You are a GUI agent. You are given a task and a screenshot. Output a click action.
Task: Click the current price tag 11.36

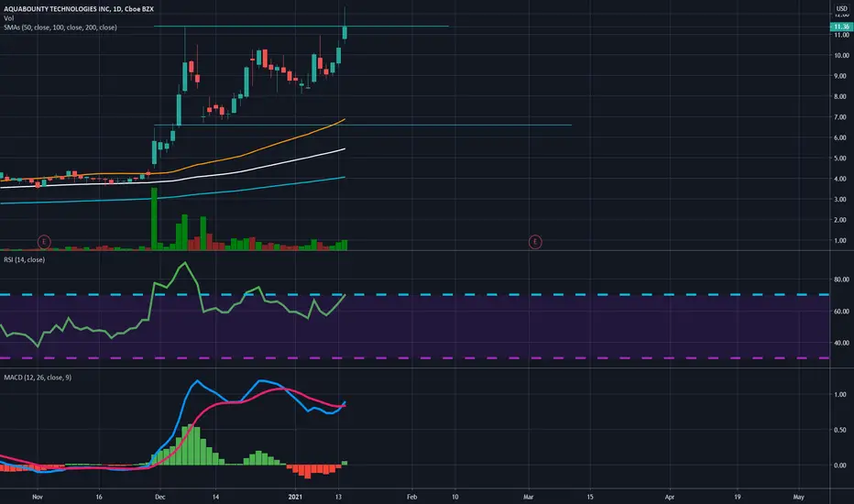(x=841, y=27)
